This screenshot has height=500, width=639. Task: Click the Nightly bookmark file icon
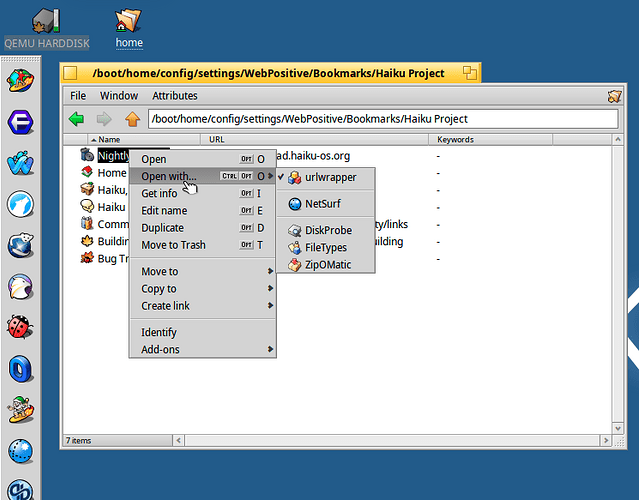click(x=87, y=155)
